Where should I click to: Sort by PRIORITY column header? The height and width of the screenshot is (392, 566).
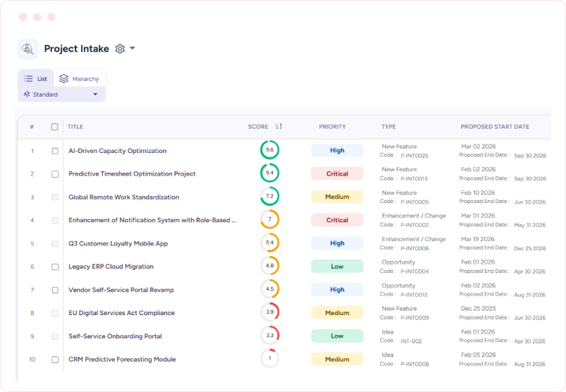332,127
